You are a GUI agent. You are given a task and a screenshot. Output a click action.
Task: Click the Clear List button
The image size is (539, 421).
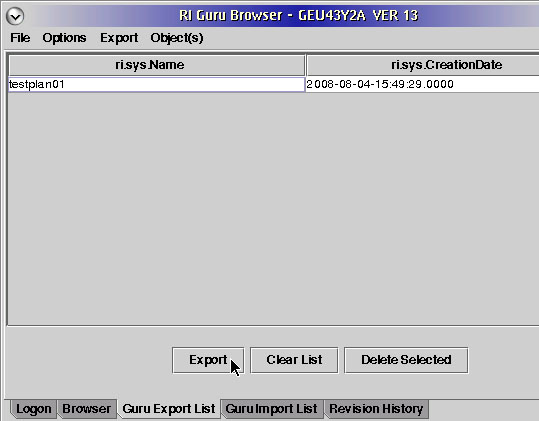294,360
